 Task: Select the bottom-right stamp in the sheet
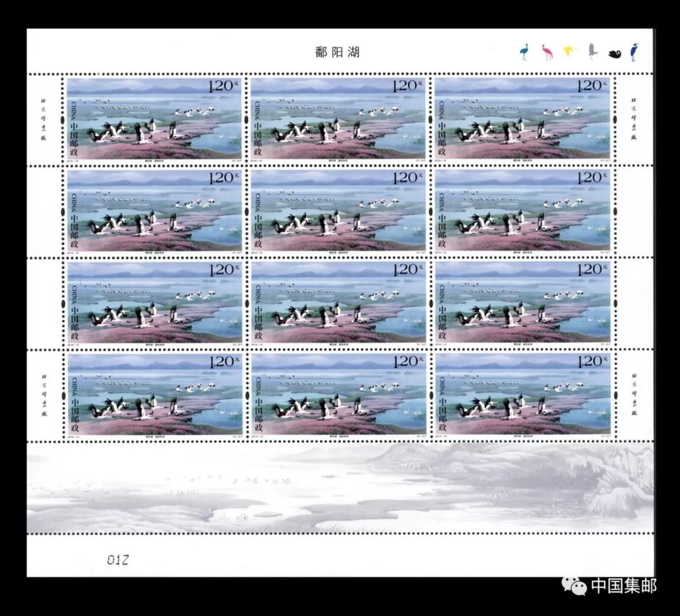pyautogui.click(x=522, y=395)
